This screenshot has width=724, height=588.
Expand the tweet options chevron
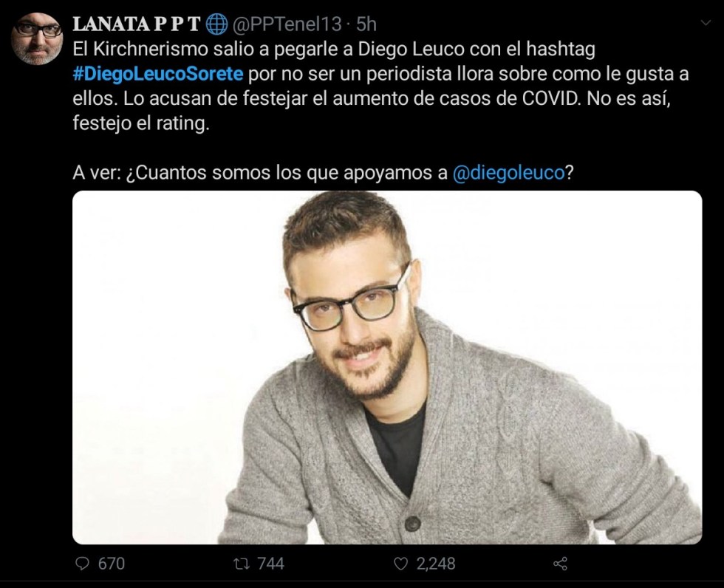[x=706, y=23]
